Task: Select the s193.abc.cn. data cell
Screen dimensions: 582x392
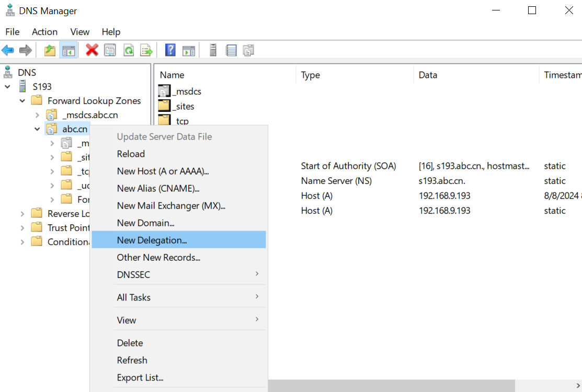Action: click(x=442, y=181)
